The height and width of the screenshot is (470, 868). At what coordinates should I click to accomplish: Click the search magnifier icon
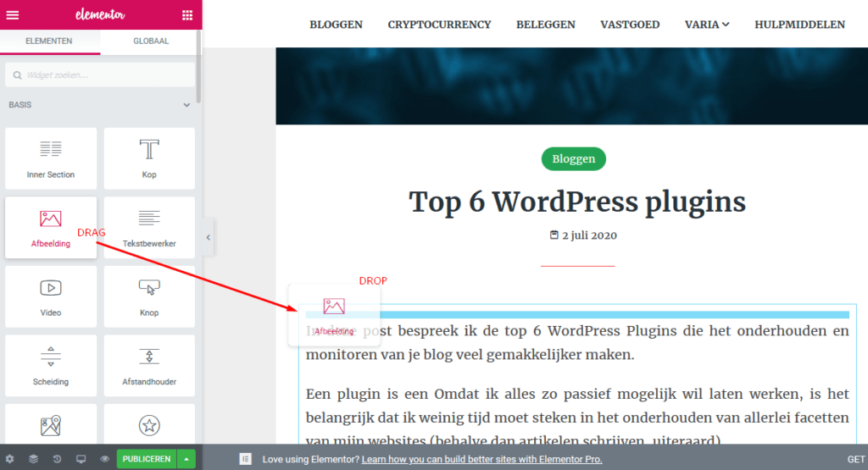coord(17,75)
